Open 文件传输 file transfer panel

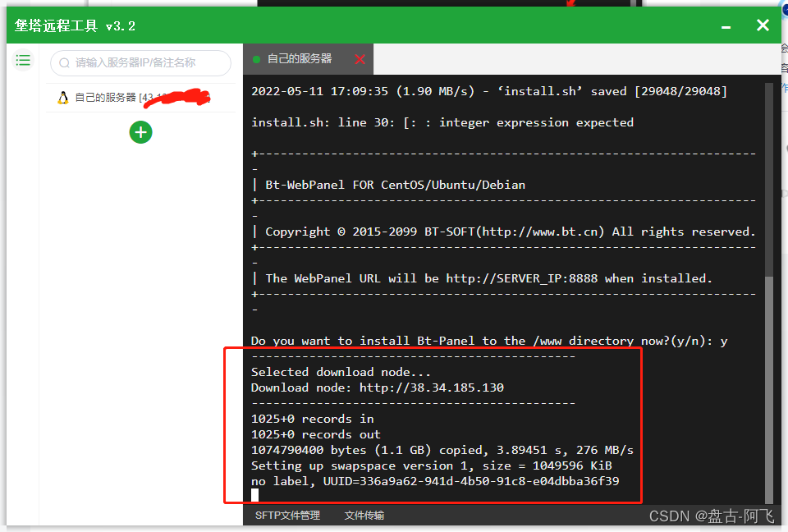tap(364, 516)
